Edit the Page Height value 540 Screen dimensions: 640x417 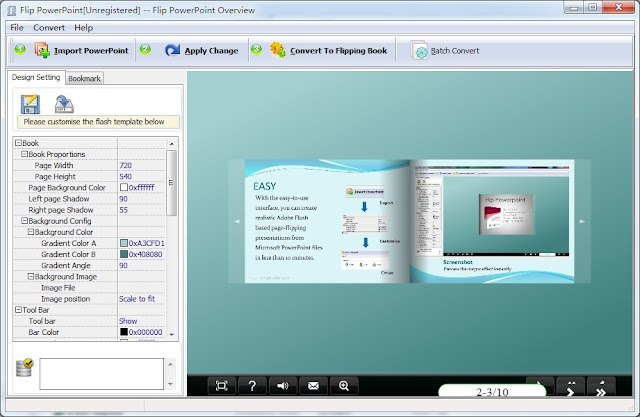tap(126, 176)
